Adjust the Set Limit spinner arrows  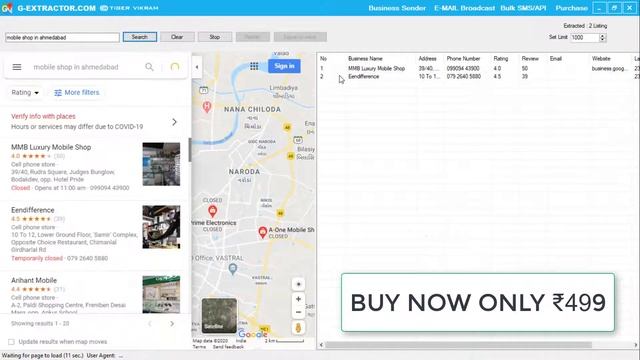click(x=602, y=37)
